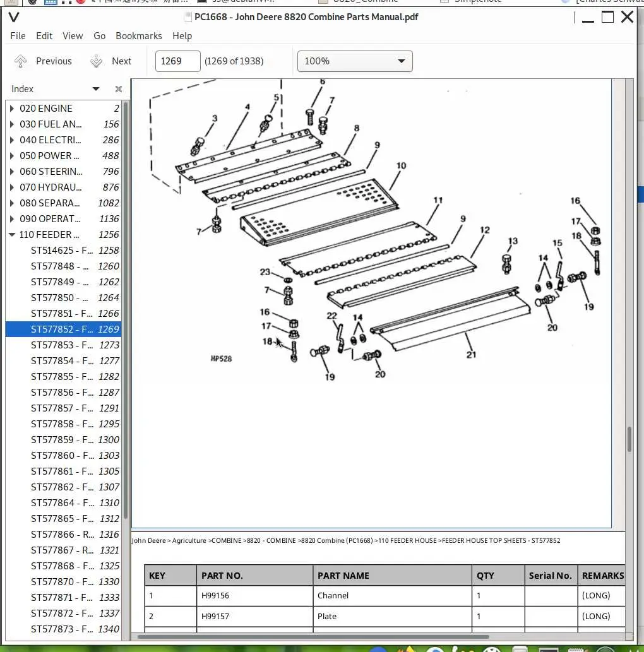This screenshot has height=652, width=644.
Task: Expand the 030 FUEL AN... section
Action: coord(11,124)
